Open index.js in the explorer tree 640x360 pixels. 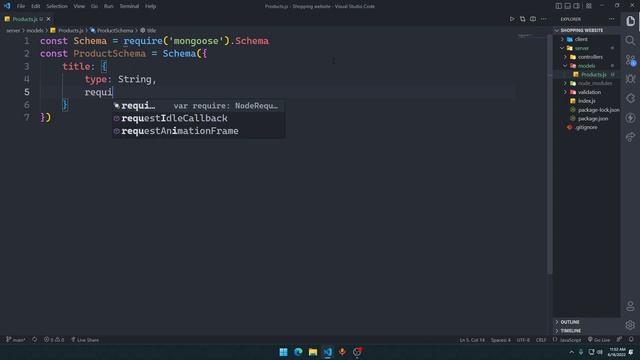coord(586,101)
